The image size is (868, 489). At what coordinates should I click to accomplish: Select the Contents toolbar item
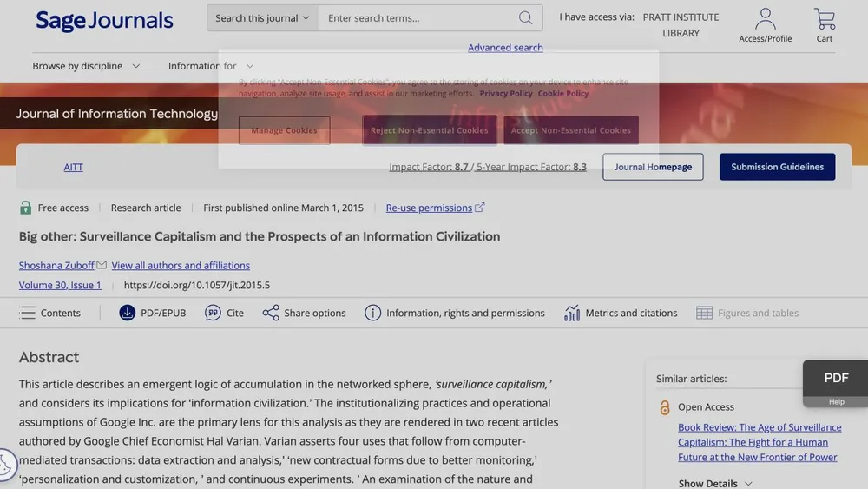click(49, 313)
